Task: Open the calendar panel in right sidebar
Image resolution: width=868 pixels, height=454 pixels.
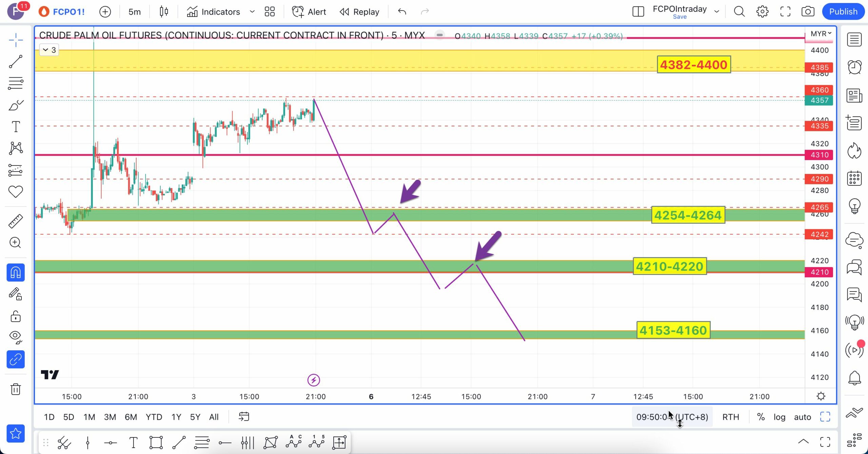Action: pos(854,178)
